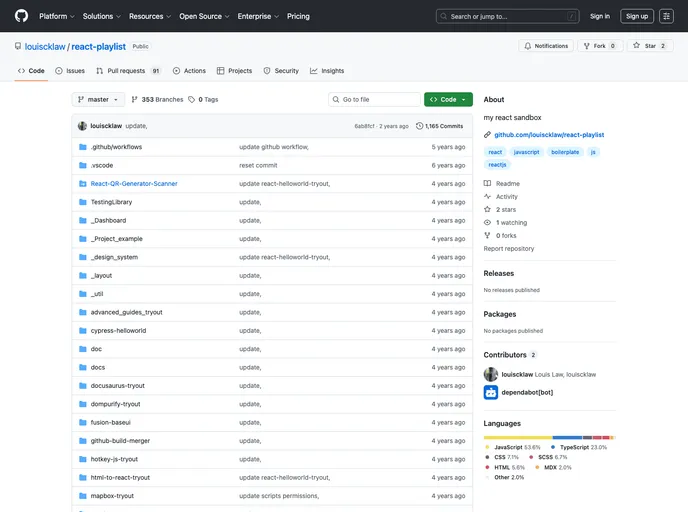Image resolution: width=688 pixels, height=512 pixels.
Task: Open the green Code dropdown
Action: tap(448, 100)
